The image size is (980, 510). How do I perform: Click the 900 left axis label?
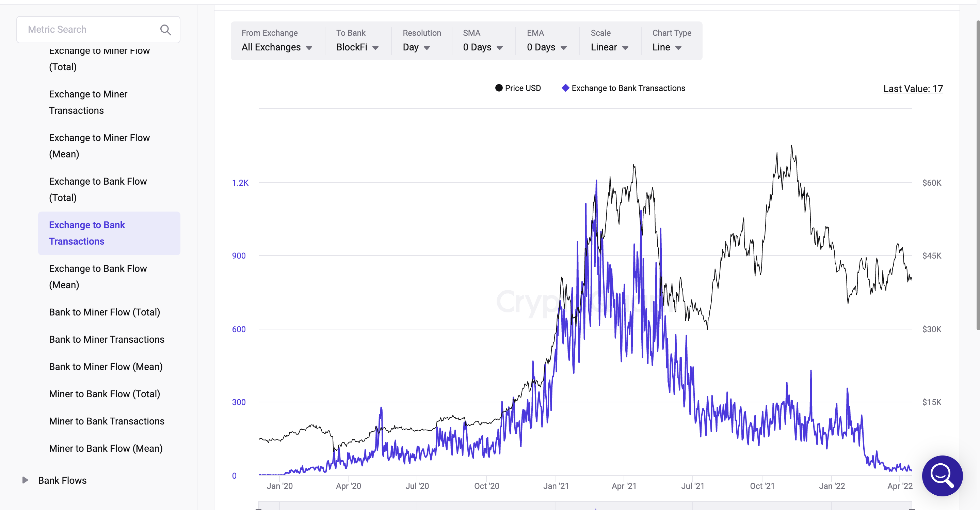[239, 256]
